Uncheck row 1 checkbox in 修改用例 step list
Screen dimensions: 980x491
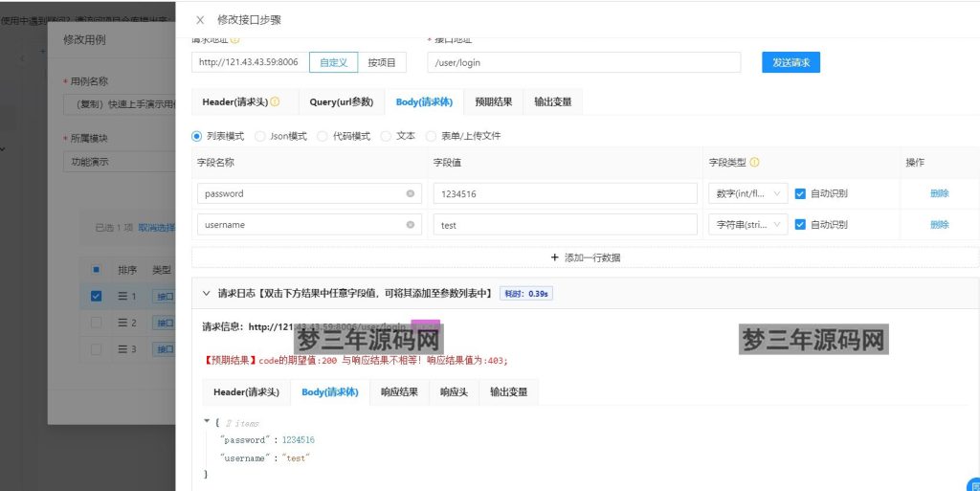pos(96,296)
